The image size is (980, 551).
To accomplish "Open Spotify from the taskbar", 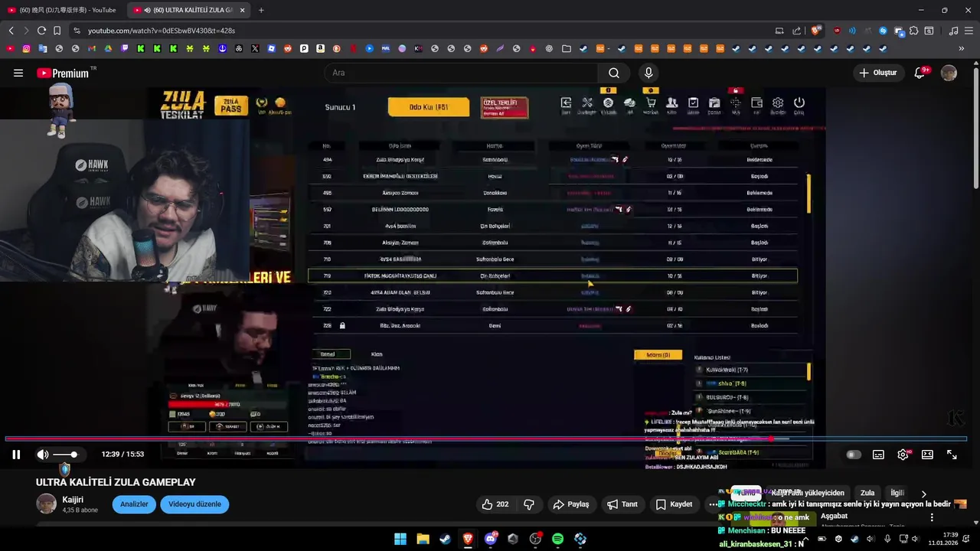I will [557, 539].
